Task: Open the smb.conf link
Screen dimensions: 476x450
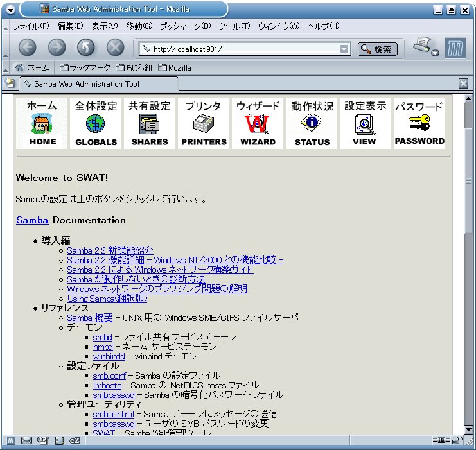Action: click(109, 376)
